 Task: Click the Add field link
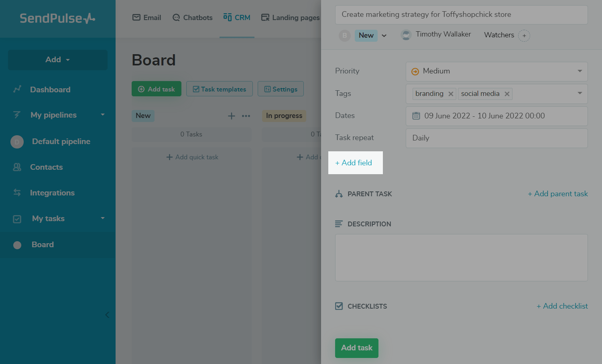pos(354,163)
